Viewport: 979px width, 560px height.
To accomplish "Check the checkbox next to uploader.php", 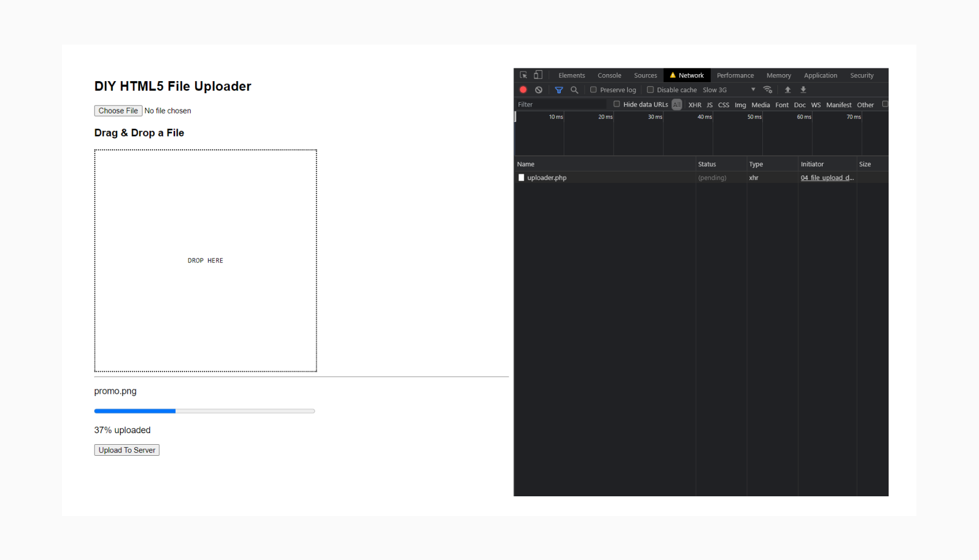I will 521,178.
